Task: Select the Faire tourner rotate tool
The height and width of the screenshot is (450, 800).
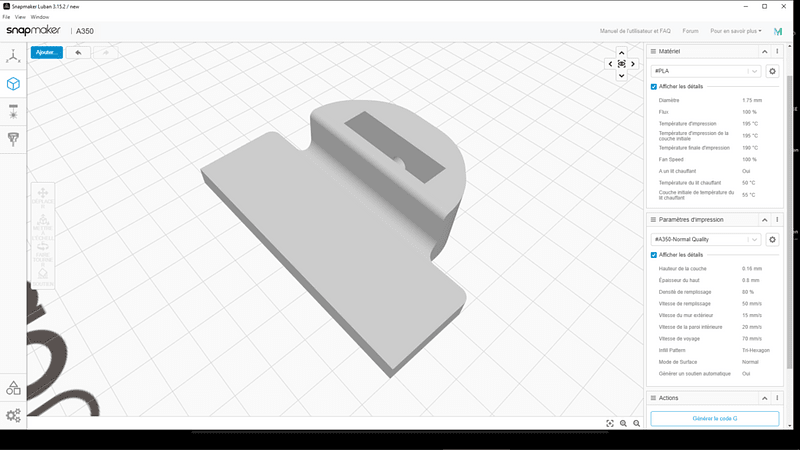Action: [x=43, y=254]
